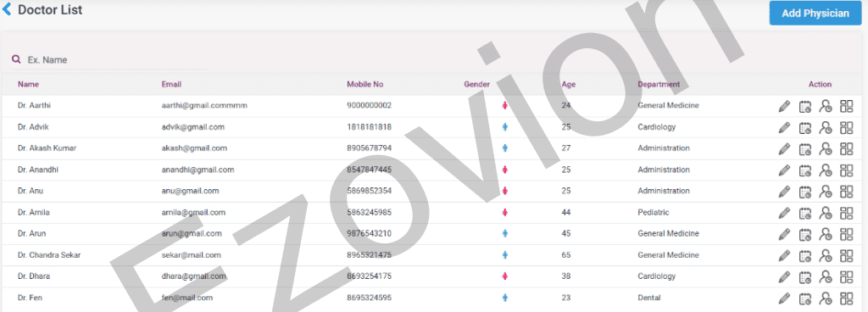Open dashboard grid icon for Dr. Arnila
The height and width of the screenshot is (312, 868).
(847, 213)
